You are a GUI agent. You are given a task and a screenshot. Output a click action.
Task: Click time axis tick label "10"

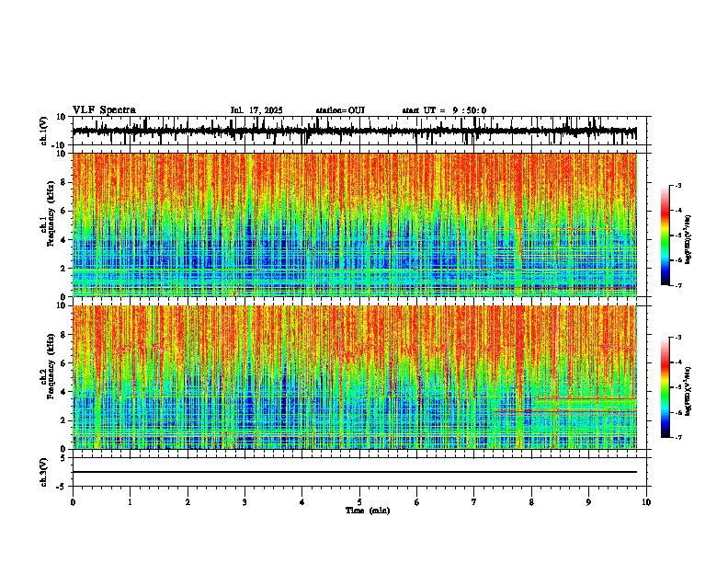coord(646,502)
